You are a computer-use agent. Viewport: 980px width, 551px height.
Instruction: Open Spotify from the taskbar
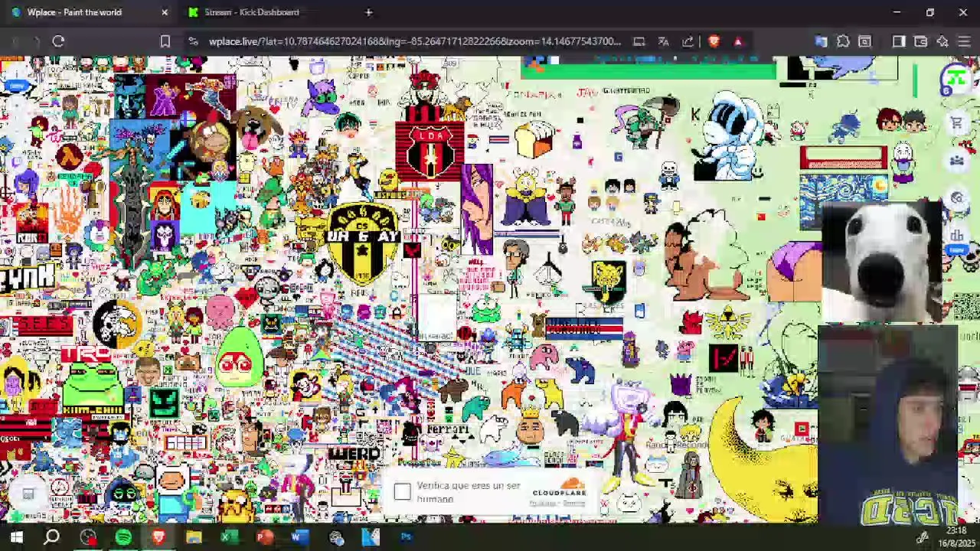[x=122, y=537]
